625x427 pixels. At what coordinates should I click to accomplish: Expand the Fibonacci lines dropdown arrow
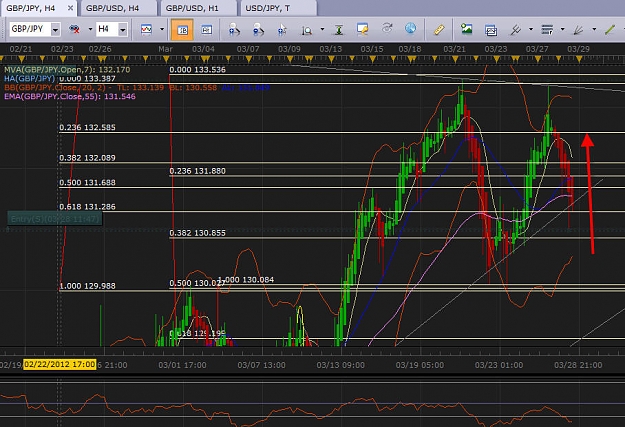point(562,29)
